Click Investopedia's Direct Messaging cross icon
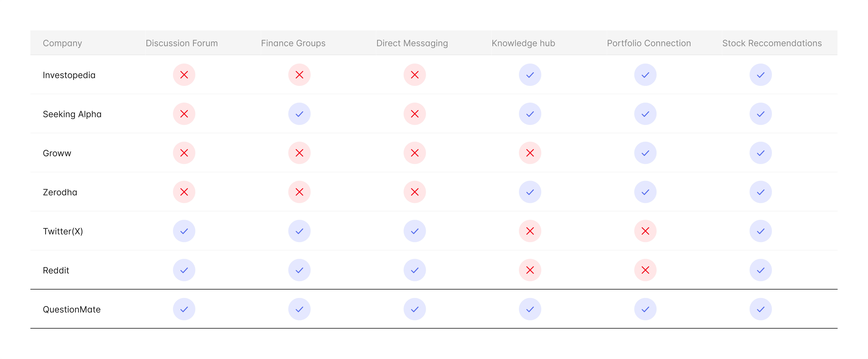Viewport: 868px width, 359px height. [x=415, y=75]
